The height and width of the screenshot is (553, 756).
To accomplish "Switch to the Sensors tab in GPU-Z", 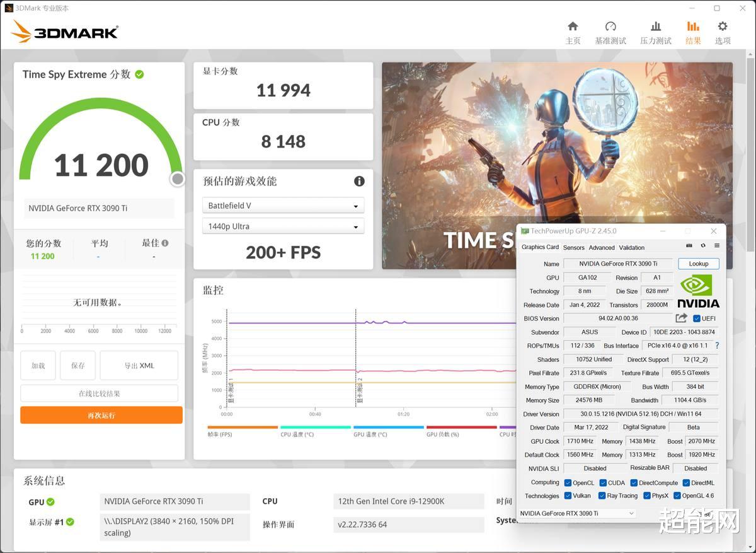I will (x=573, y=247).
